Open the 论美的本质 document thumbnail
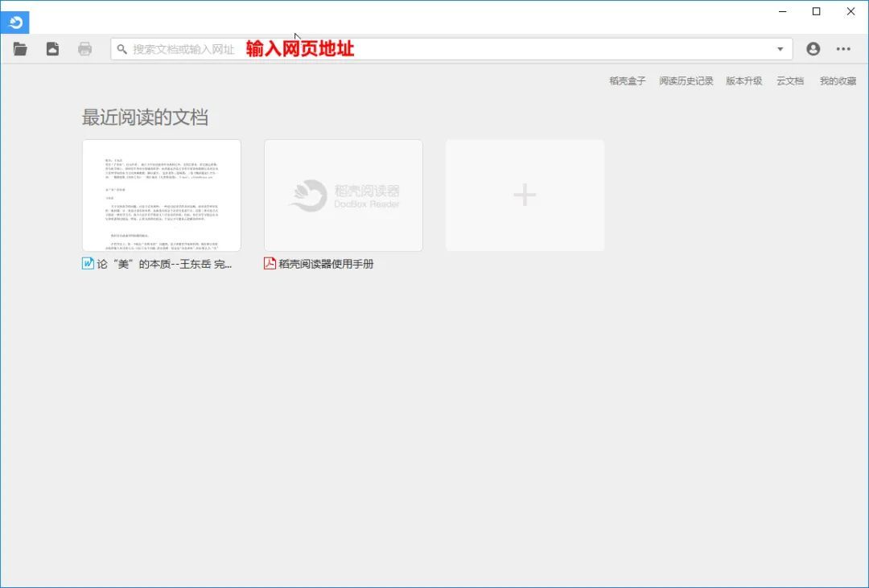Image resolution: width=869 pixels, height=588 pixels. [x=160, y=195]
